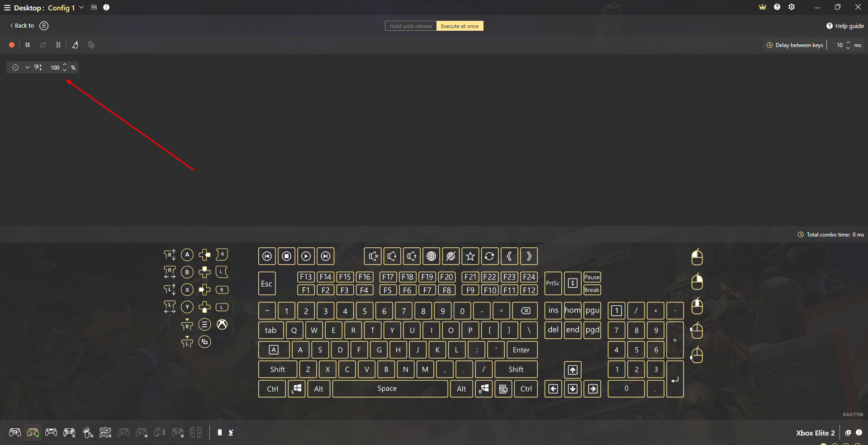Decrease stick deflection percentage

(65, 70)
